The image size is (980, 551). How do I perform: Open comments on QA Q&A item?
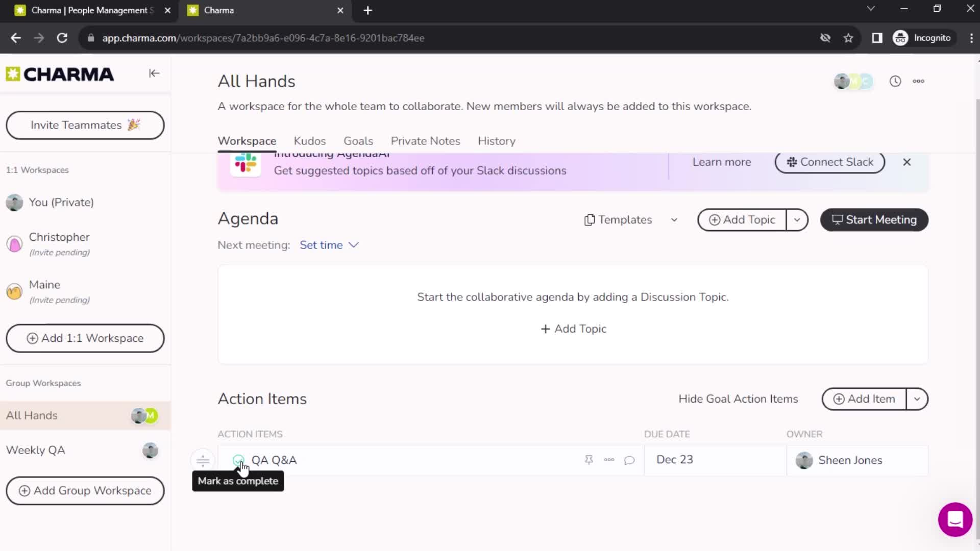pyautogui.click(x=629, y=460)
